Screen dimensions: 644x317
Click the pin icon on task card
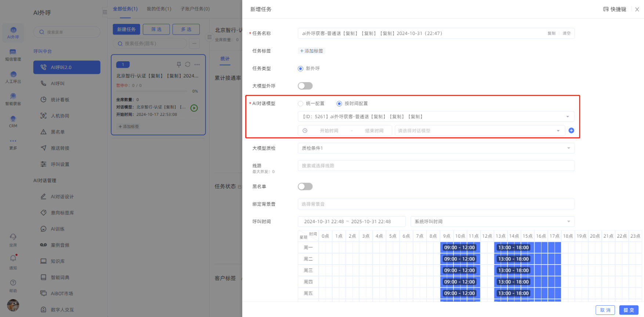179,65
